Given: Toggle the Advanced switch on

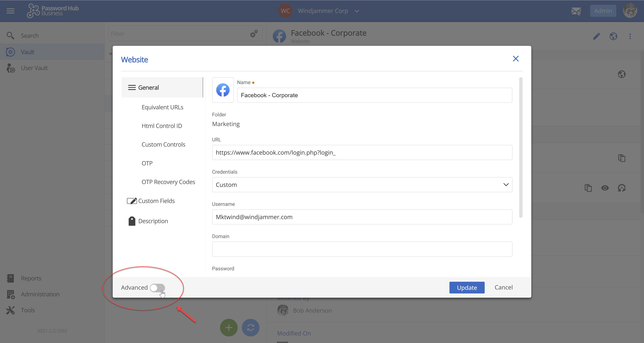Looking at the screenshot, I should (x=157, y=288).
